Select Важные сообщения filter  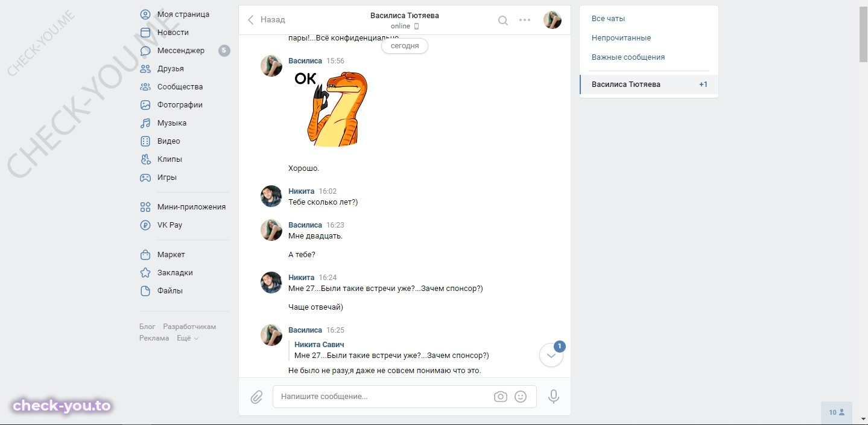point(628,57)
